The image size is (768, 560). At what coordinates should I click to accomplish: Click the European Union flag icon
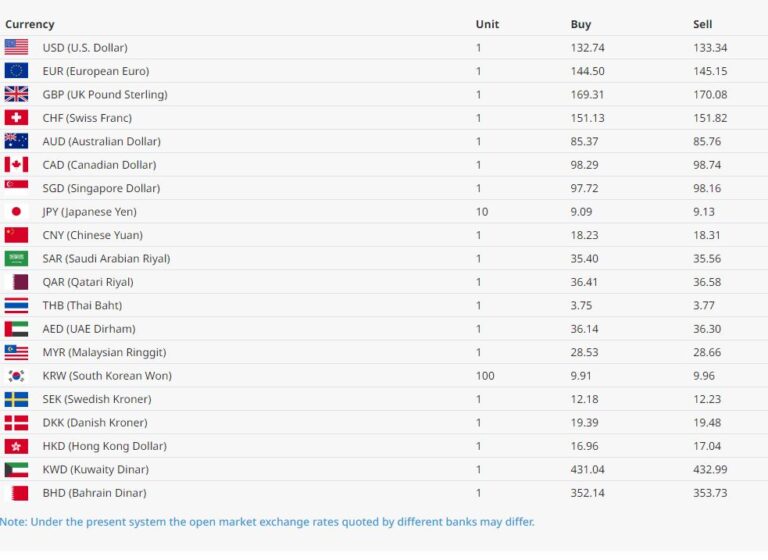tap(16, 71)
